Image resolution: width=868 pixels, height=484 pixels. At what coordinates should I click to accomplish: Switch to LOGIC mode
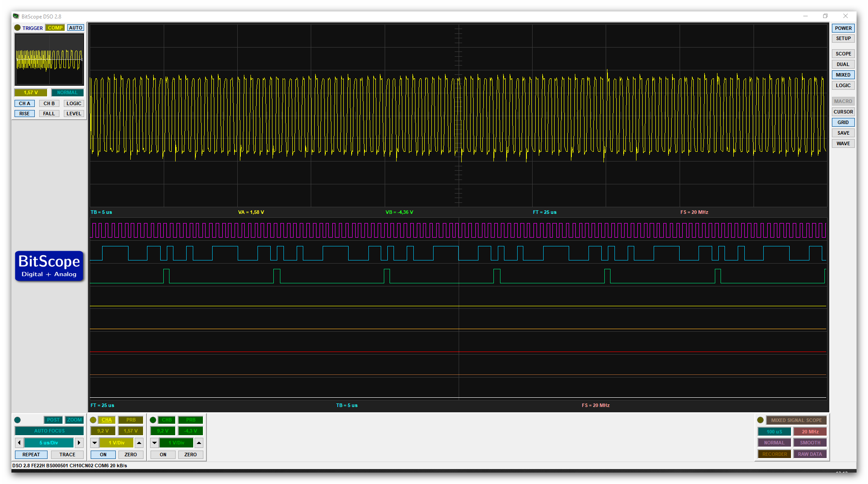[x=843, y=85]
